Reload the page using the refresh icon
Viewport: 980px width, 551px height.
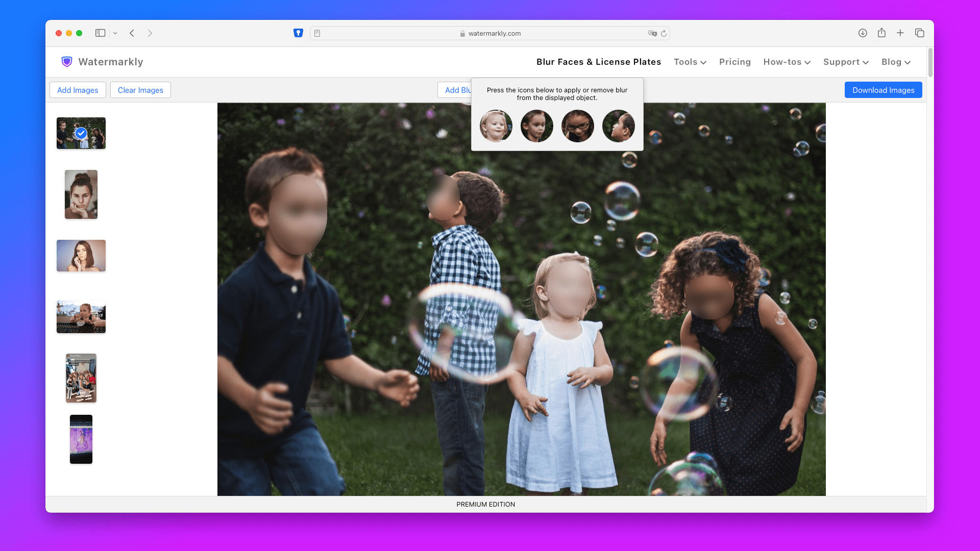tap(664, 33)
